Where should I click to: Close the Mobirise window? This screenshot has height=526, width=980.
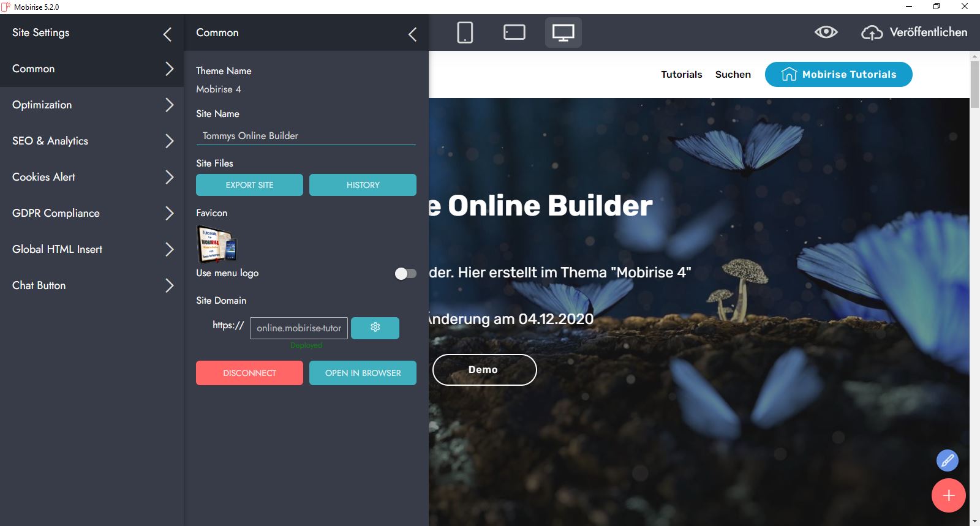965,7
